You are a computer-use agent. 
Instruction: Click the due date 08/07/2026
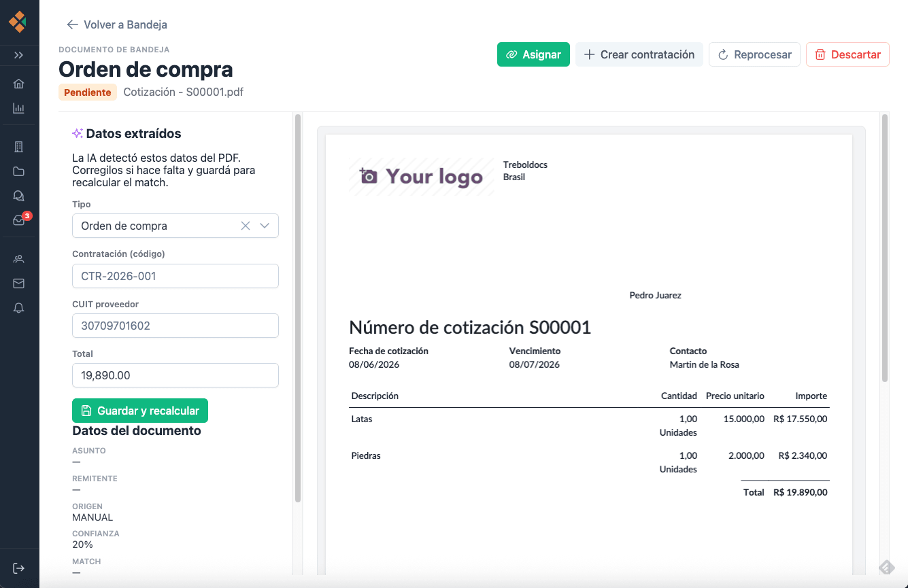(535, 364)
